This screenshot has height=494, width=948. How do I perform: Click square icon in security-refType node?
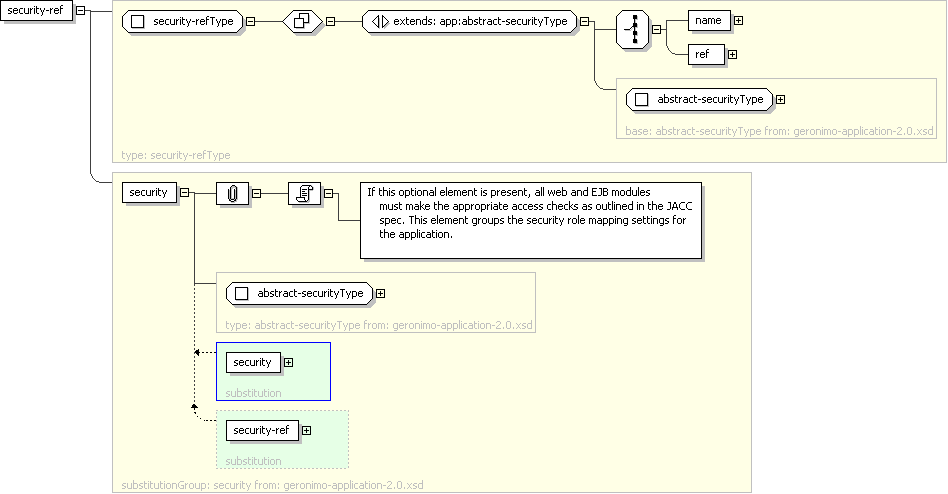tap(139, 22)
